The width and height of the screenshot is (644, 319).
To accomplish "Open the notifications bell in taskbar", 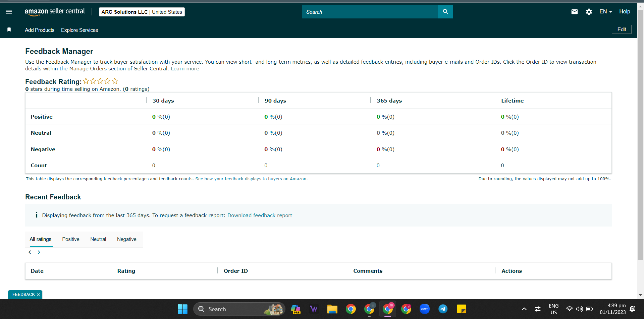I will click(x=633, y=309).
